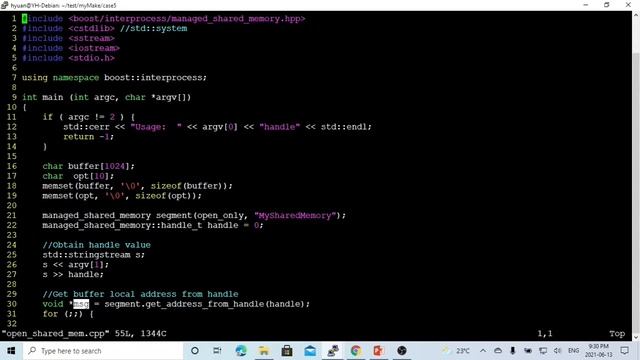Image resolution: width=640 pixels, height=360 pixels.
Task: Click the "Usage: " string literal
Action: [x=156, y=127]
